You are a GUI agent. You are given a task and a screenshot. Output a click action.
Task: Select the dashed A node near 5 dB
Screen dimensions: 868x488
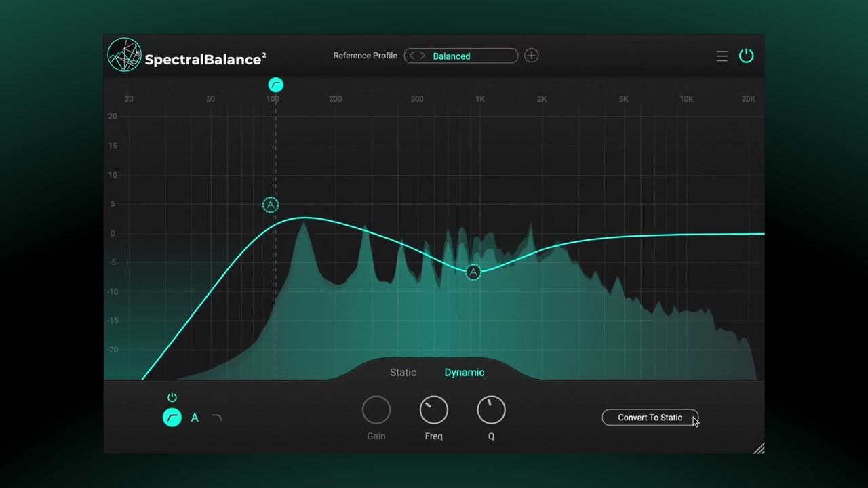(271, 205)
